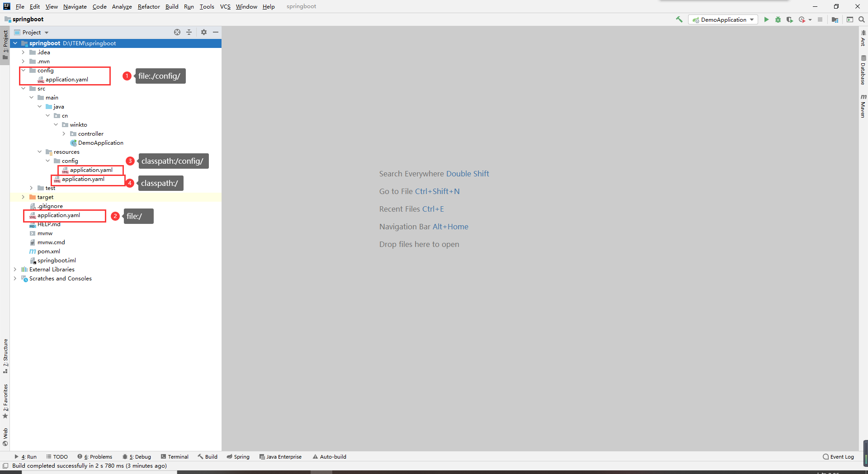
Task: Open the Maven side tool window
Action: [863, 106]
